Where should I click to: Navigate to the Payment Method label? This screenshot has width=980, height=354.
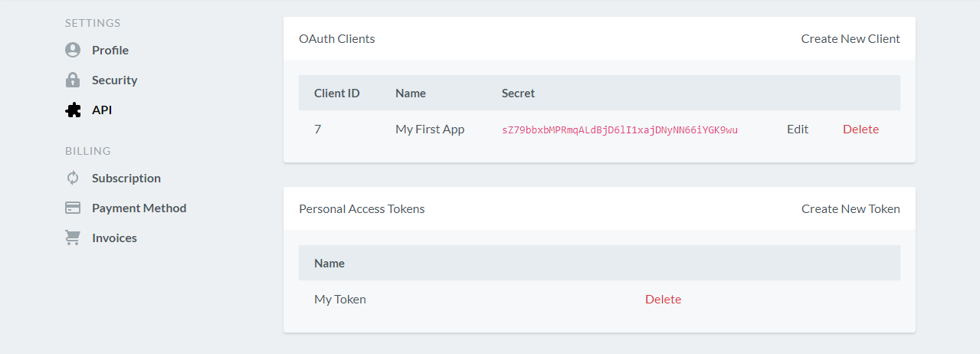pos(139,208)
